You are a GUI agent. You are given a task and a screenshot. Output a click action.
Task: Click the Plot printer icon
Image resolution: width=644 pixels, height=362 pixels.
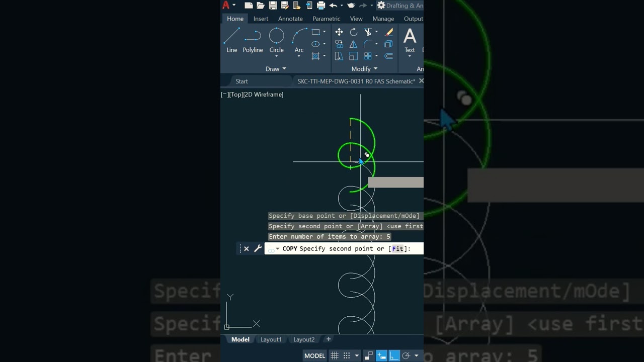(x=321, y=6)
